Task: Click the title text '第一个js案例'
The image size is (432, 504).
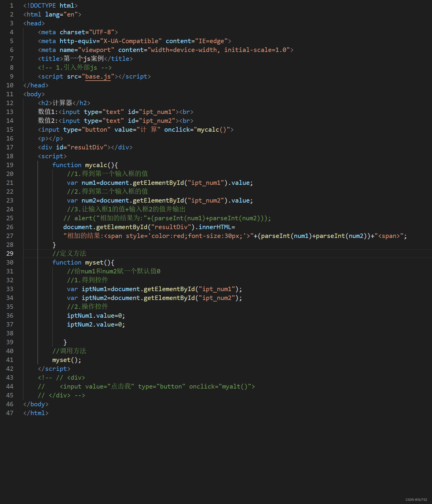Action: (84, 59)
